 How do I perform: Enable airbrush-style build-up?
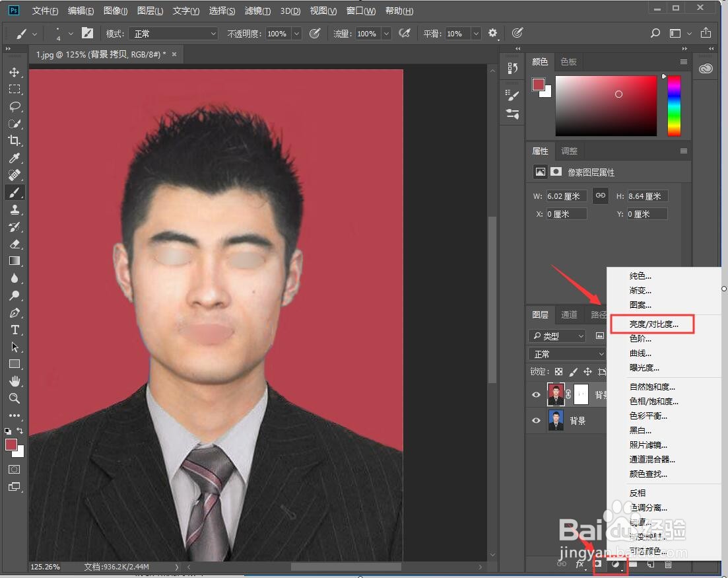pos(405,34)
